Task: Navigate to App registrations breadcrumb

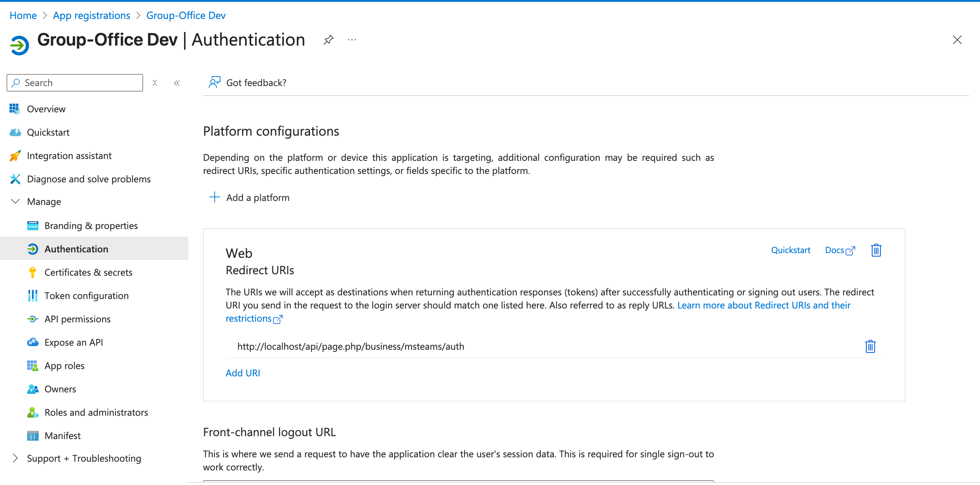Action: [x=91, y=16]
